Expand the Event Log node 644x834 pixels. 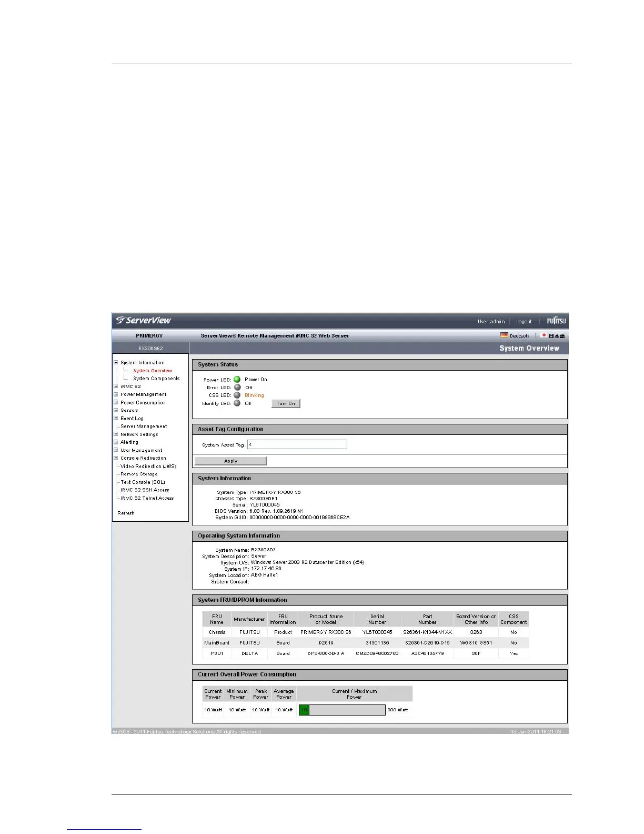click(116, 418)
